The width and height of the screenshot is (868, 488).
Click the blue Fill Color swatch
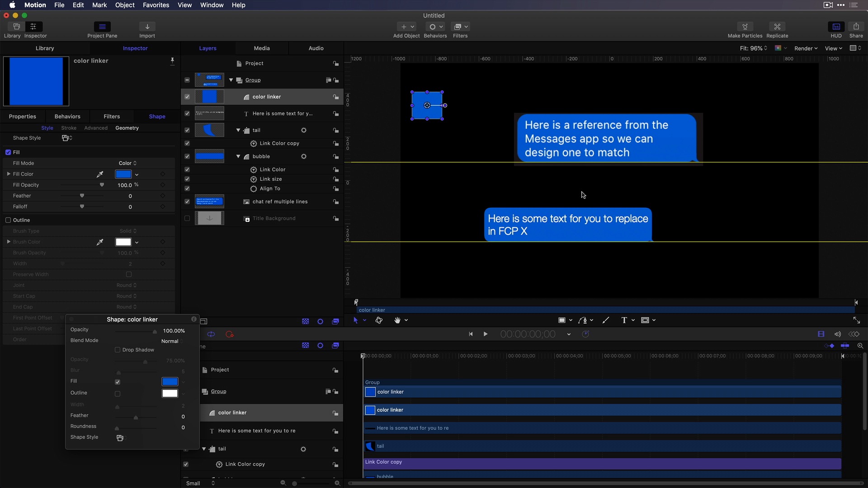(123, 174)
